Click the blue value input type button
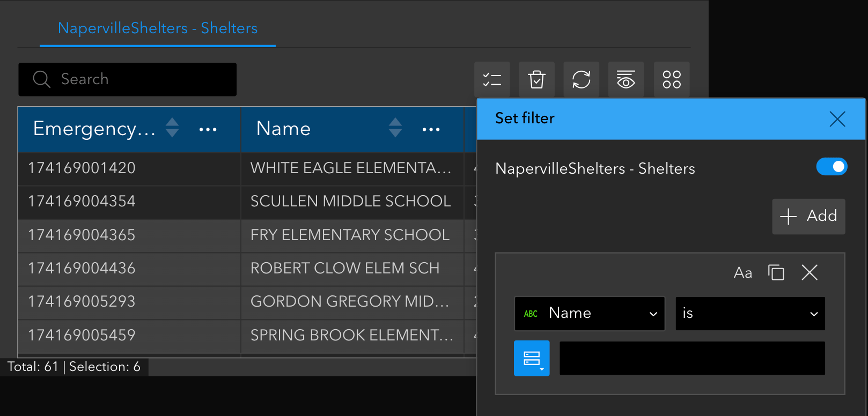 532,358
